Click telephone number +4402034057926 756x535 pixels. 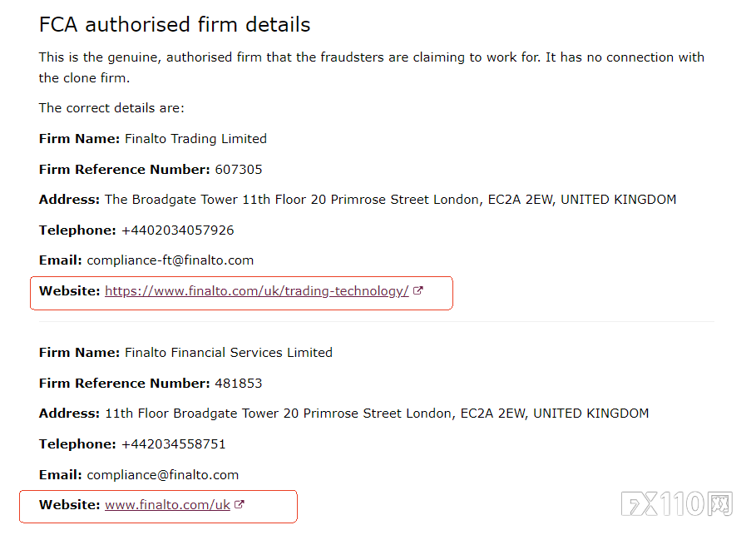177,230
